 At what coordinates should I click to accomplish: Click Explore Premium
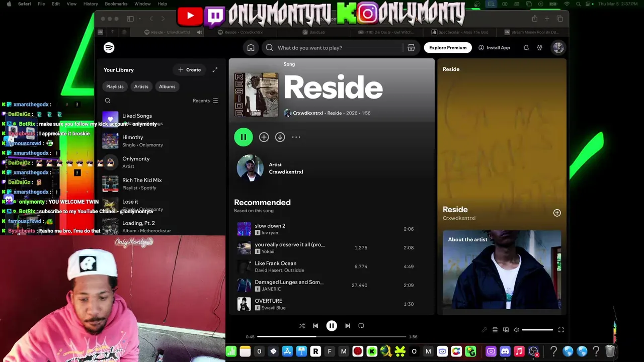448,48
